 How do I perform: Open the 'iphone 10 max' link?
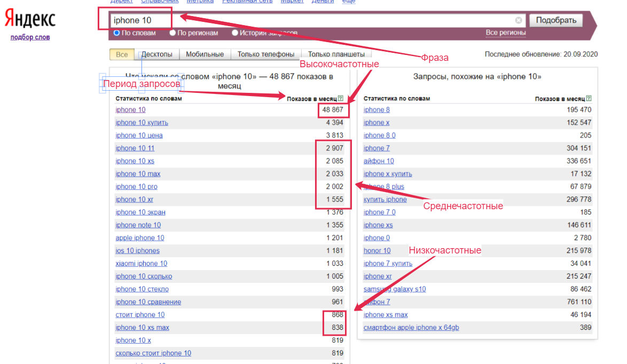click(138, 174)
